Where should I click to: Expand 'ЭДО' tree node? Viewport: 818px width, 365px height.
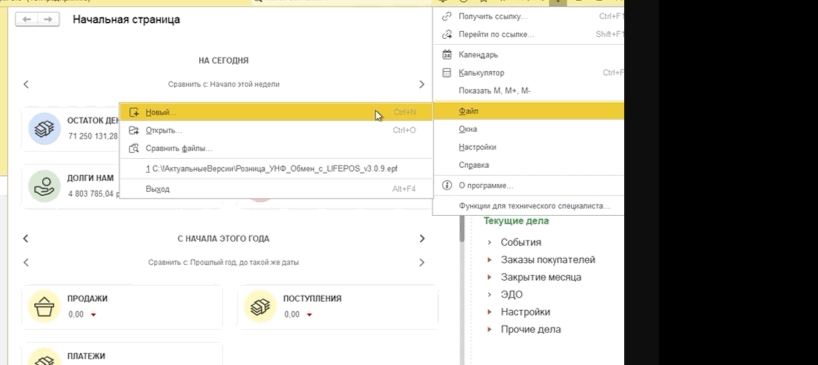point(489,295)
